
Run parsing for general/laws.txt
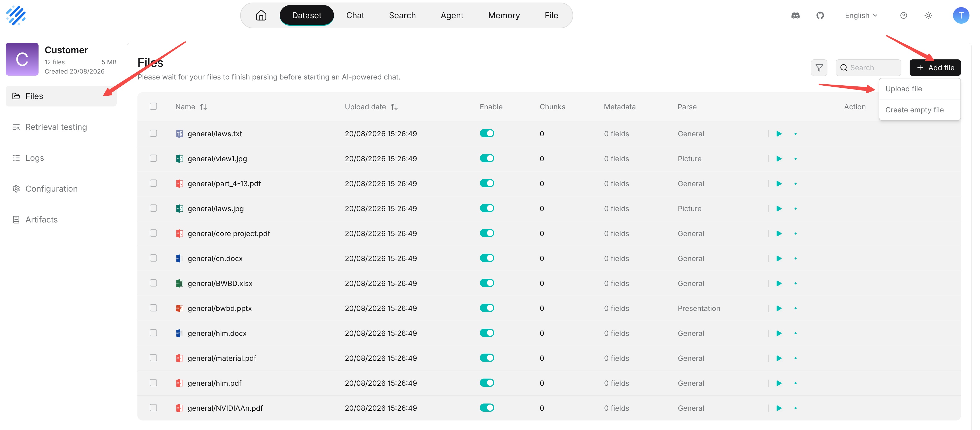(779, 134)
